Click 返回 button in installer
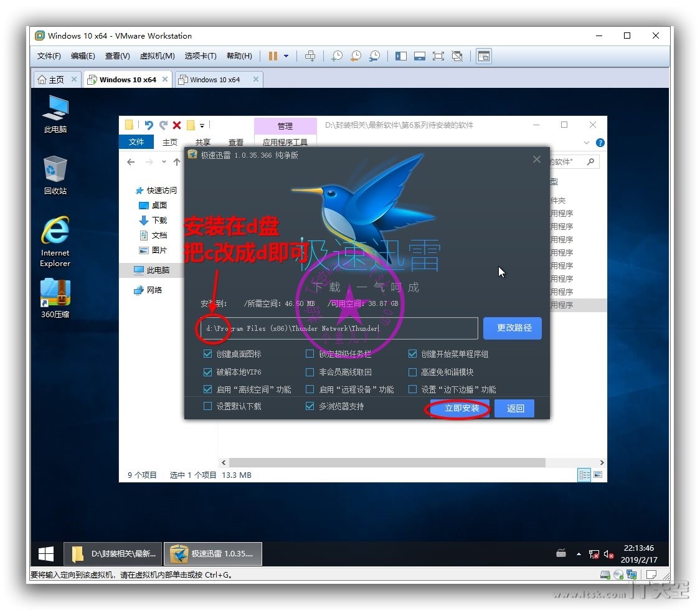 [514, 408]
